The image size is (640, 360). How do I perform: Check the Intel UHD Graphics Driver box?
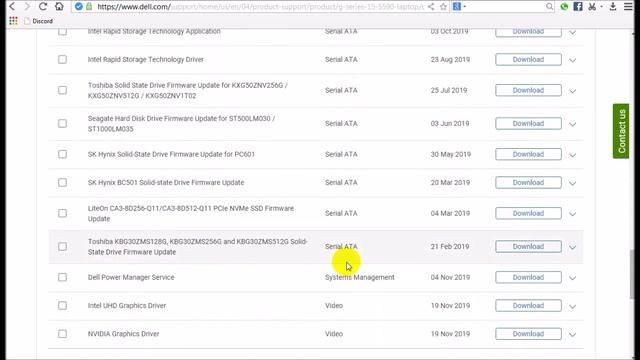(x=62, y=305)
